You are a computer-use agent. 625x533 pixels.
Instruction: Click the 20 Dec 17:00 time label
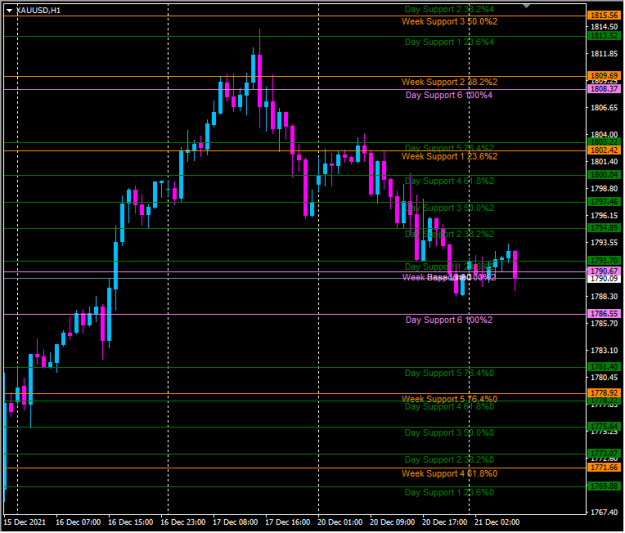point(445,523)
